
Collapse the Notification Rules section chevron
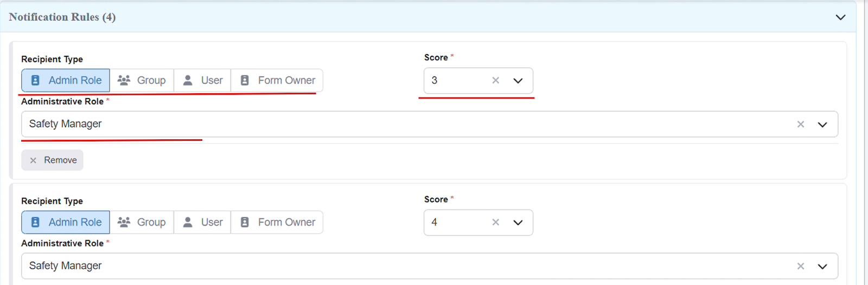click(840, 17)
